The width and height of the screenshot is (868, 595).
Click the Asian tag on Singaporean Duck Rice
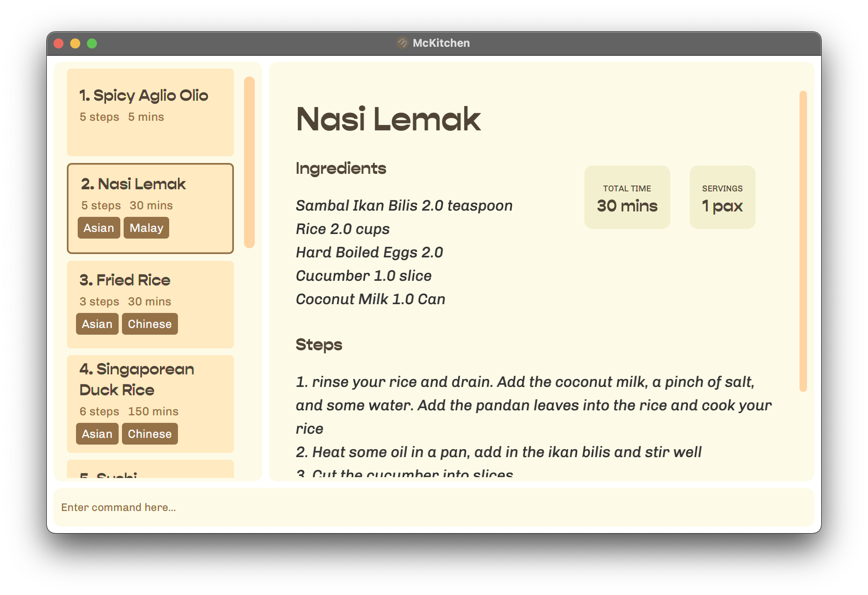[x=97, y=434]
